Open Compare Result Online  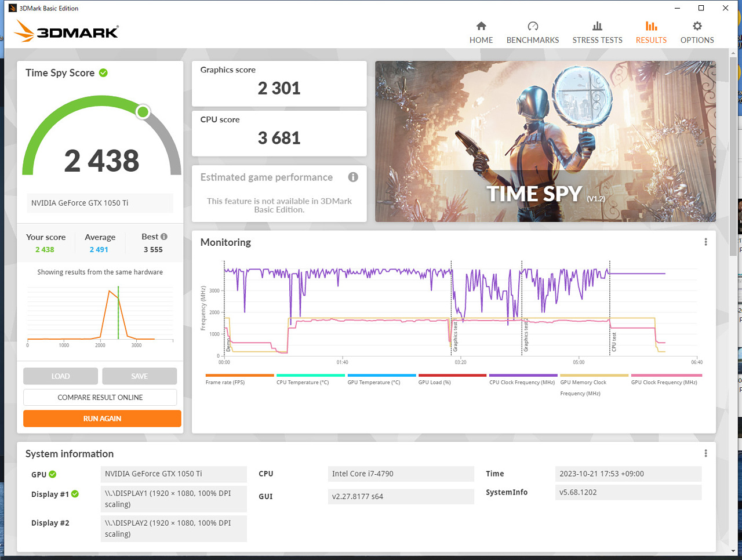tap(100, 397)
